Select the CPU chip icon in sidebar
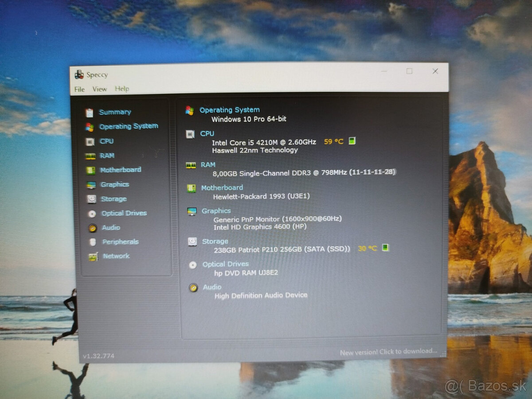This screenshot has width=532, height=399. tap(91, 141)
